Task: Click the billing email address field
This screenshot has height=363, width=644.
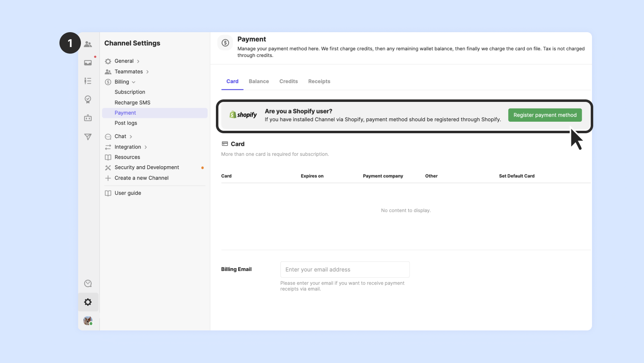Action: tap(345, 269)
